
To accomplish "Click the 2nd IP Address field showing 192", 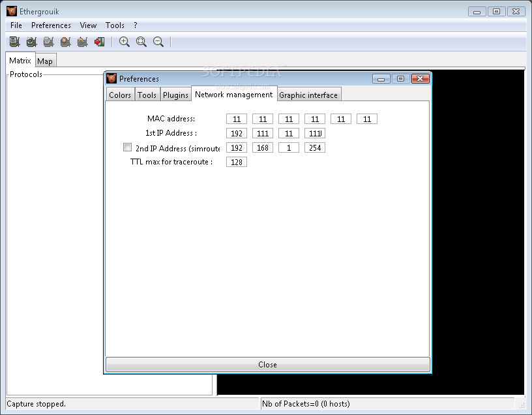I will coord(237,147).
